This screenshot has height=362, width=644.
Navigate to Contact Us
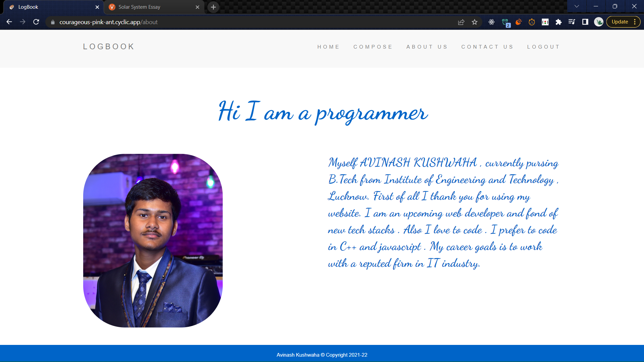coord(487,47)
